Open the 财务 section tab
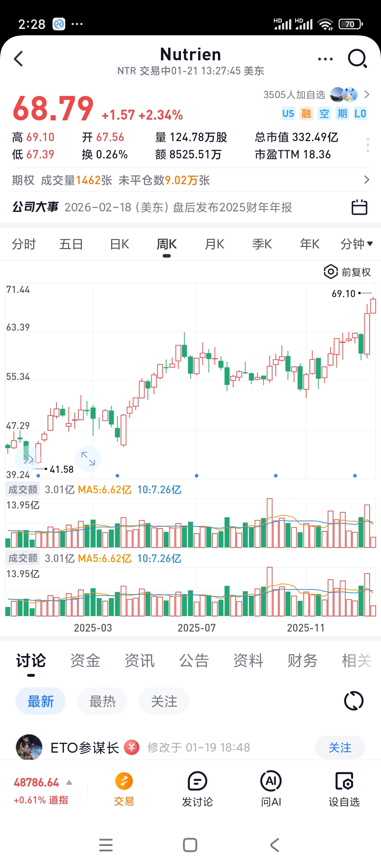The height and width of the screenshot is (868, 381). pos(303,661)
